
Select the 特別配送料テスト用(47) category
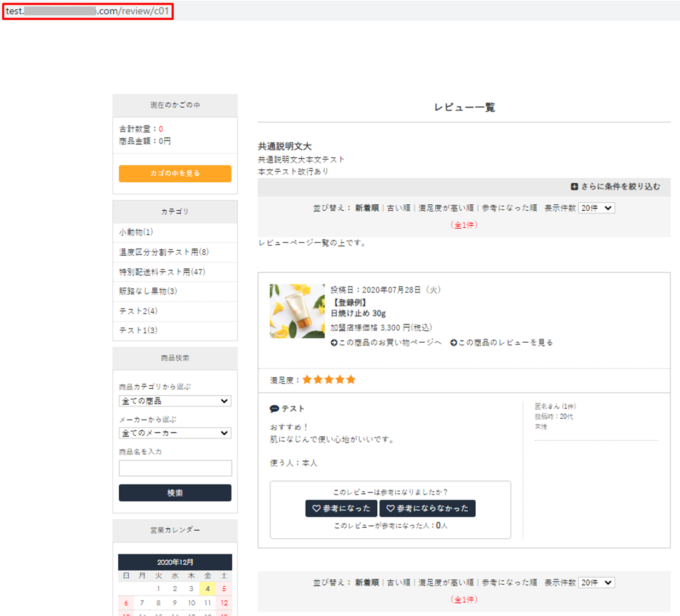162,272
